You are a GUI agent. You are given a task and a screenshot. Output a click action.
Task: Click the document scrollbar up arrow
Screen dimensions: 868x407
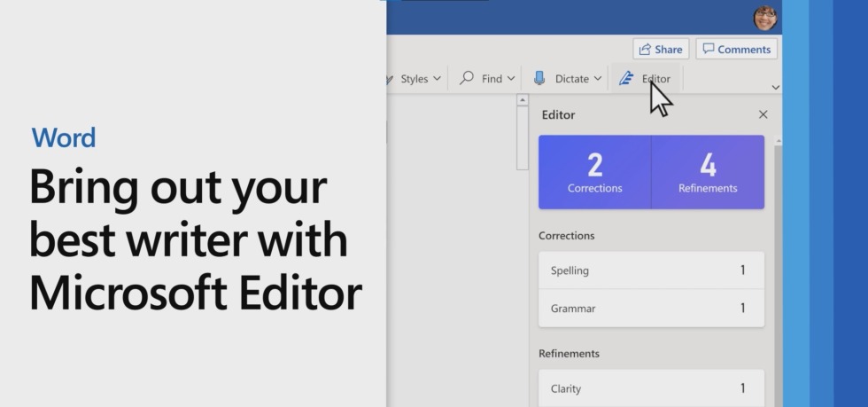coord(522,100)
